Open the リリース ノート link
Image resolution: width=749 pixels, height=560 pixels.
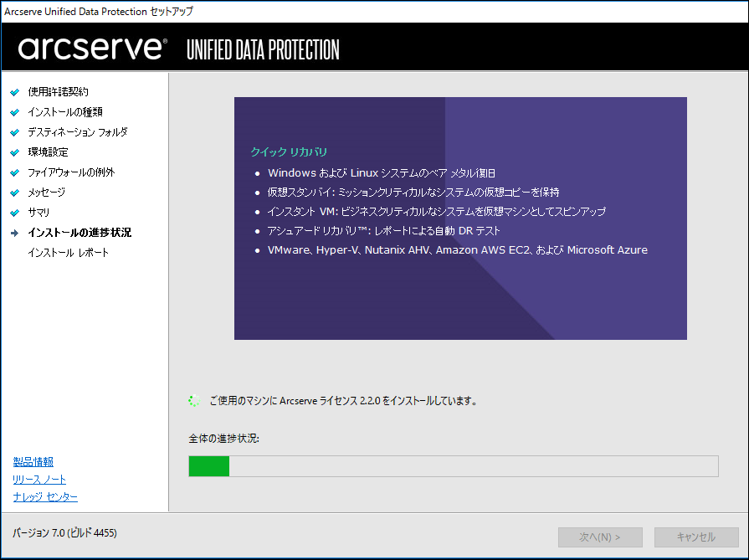click(x=39, y=480)
